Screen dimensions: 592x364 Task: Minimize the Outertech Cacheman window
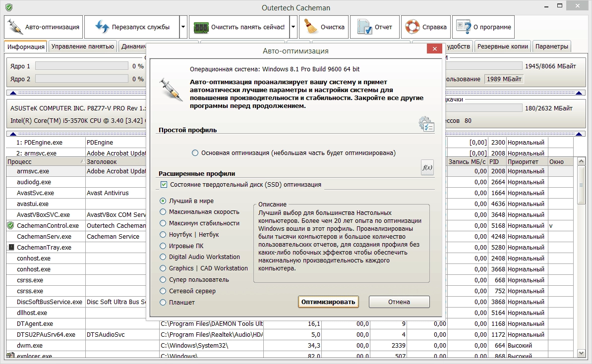[x=546, y=6]
